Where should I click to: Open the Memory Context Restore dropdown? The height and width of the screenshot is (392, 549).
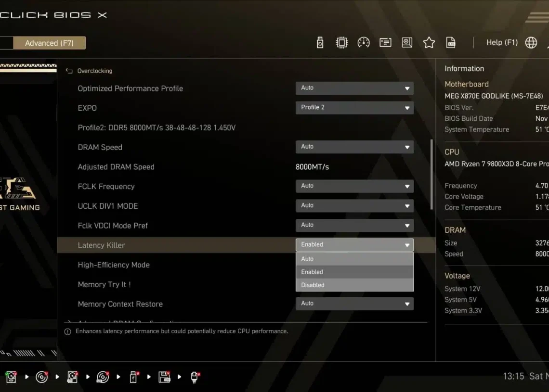[x=354, y=303]
